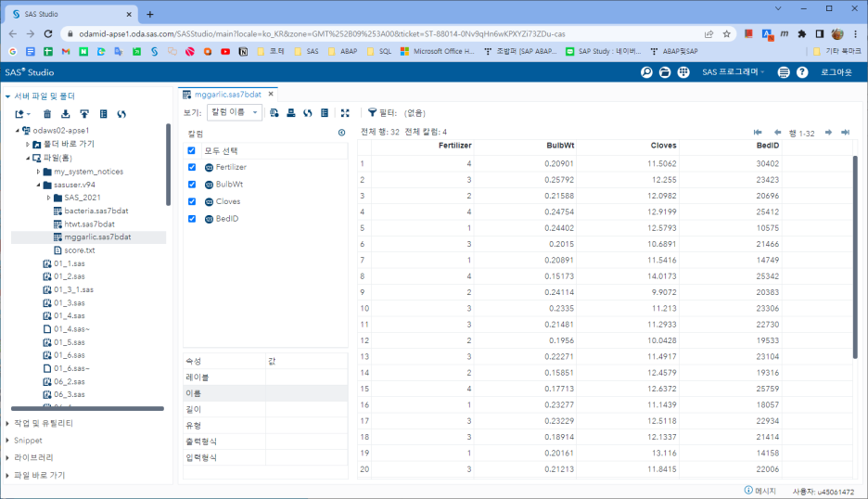Click the download icon in file panel
The image size is (868, 499).
pyautogui.click(x=66, y=114)
